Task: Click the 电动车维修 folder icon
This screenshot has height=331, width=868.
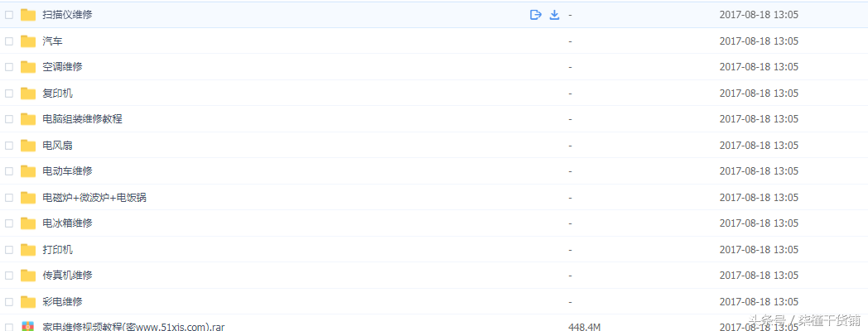Action: point(28,171)
